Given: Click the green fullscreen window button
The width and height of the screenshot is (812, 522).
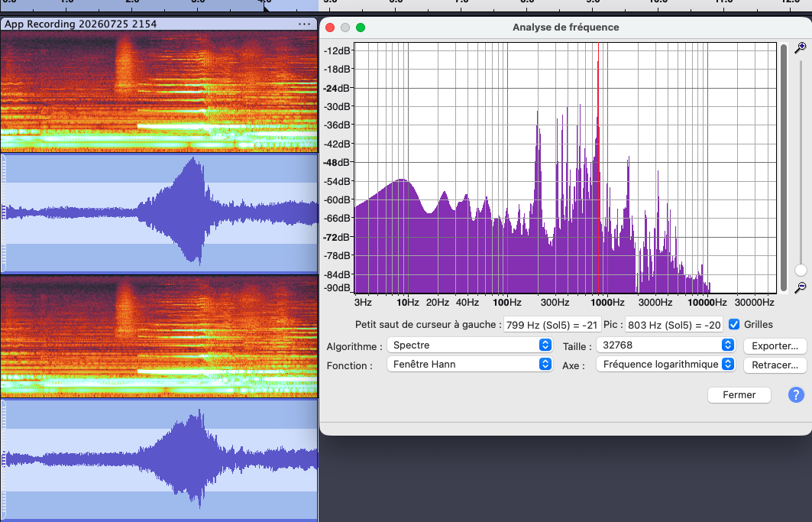Looking at the screenshot, I should [x=361, y=28].
